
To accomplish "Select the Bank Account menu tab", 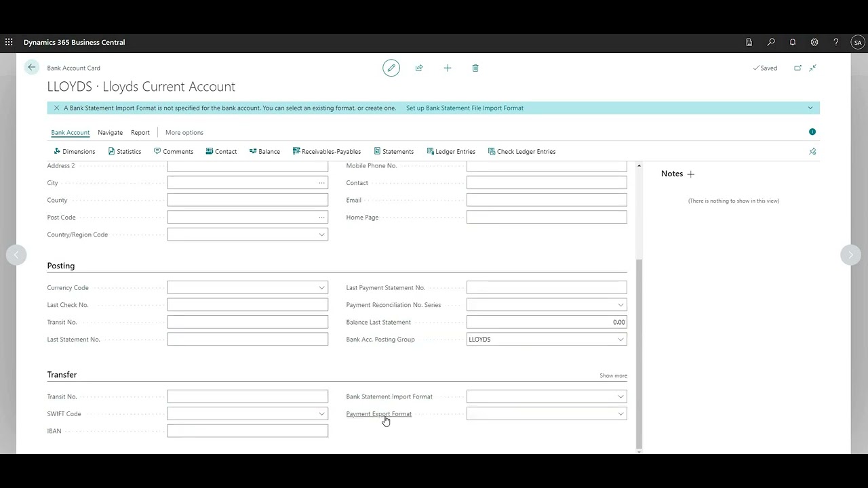I will [71, 133].
